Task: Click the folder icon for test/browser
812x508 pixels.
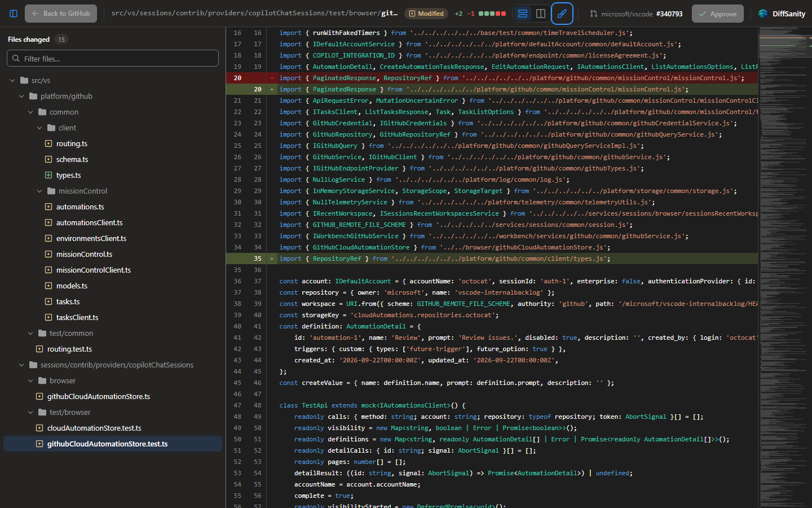Action: click(x=42, y=412)
